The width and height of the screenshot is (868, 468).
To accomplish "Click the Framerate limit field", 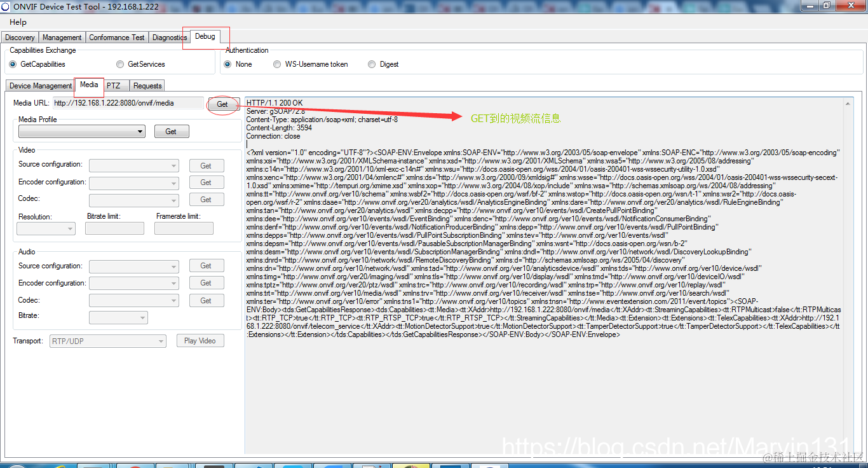I will tap(184, 228).
